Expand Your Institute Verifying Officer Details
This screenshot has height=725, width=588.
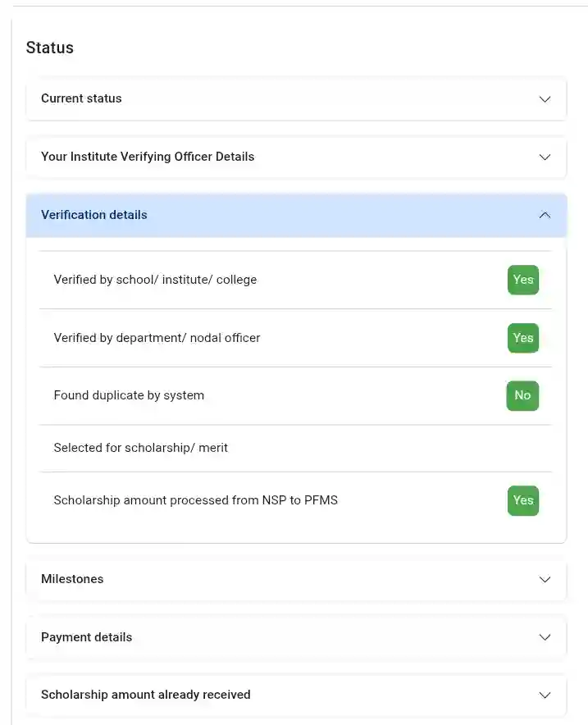[296, 157]
